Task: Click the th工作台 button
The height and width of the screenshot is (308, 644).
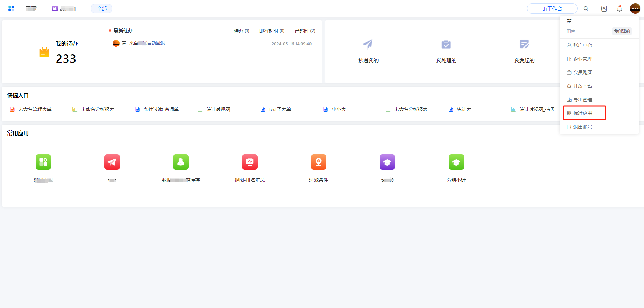Action: click(x=552, y=8)
